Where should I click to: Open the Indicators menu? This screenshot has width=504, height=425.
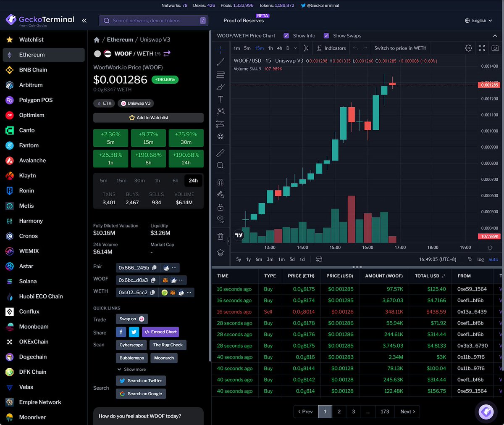(x=331, y=48)
